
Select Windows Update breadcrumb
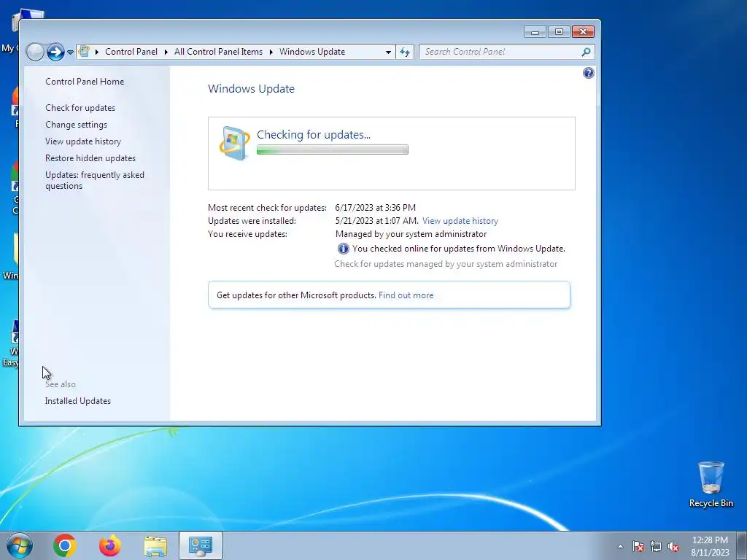(312, 52)
